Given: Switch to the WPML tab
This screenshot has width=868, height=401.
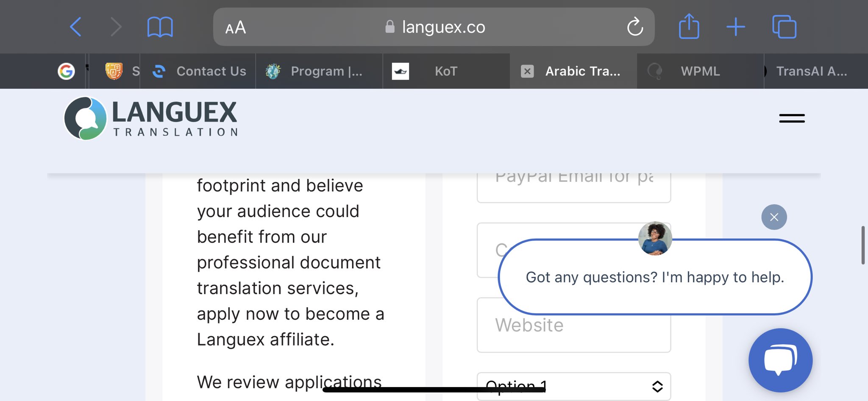Looking at the screenshot, I should coord(700,71).
